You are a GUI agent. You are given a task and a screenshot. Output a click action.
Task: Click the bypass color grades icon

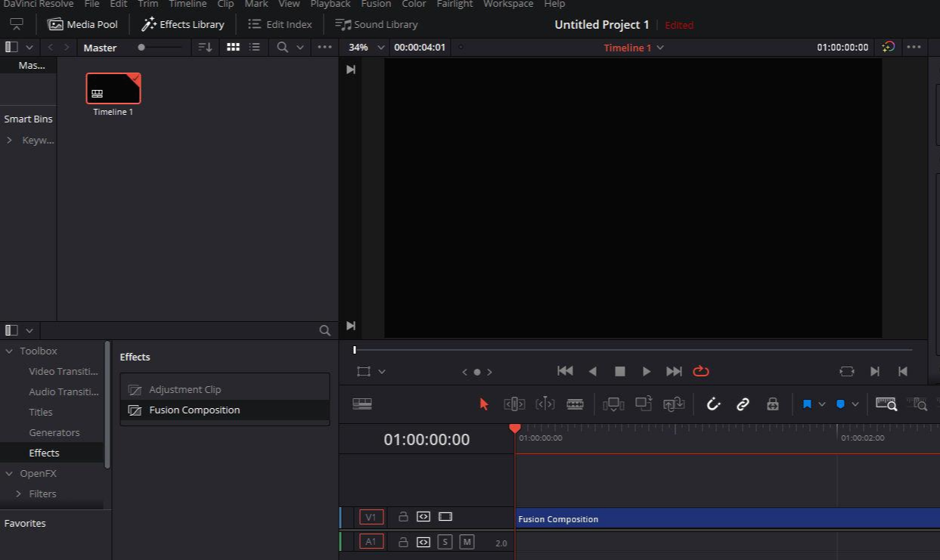pos(889,47)
